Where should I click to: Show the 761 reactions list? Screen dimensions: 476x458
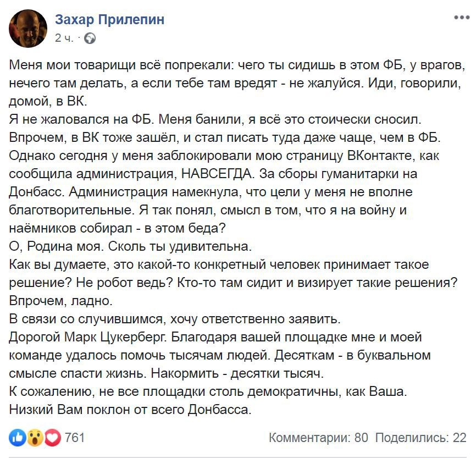click(75, 438)
